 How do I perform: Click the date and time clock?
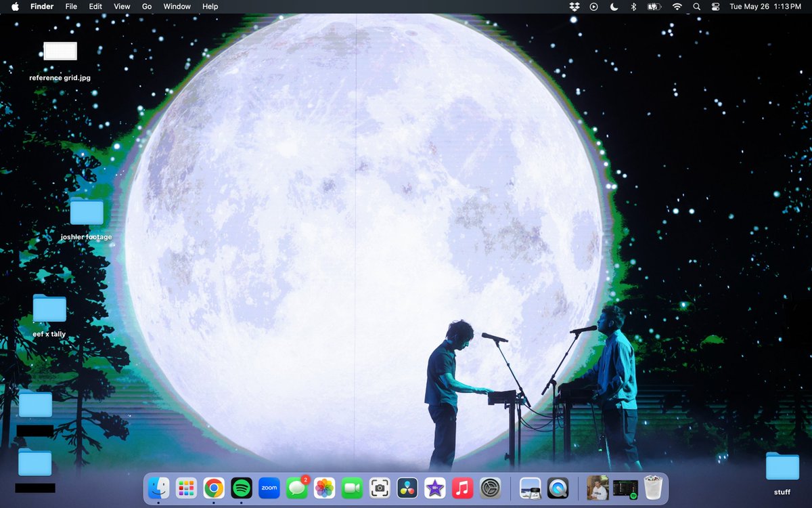[x=765, y=6]
